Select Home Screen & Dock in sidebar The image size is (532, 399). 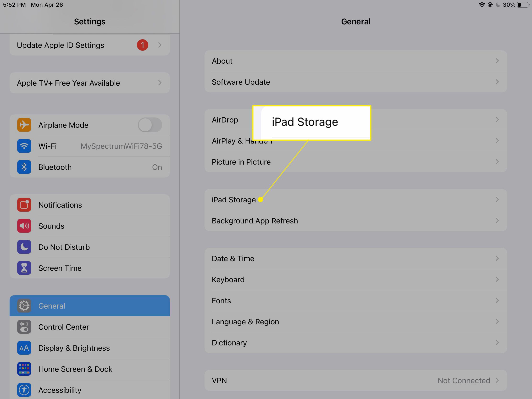click(x=90, y=369)
